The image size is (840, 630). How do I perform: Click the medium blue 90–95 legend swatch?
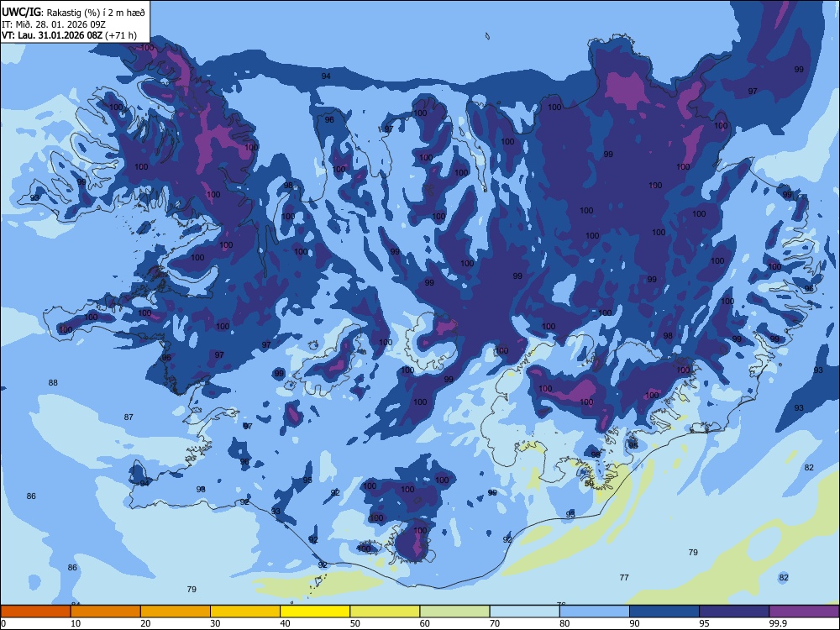664,612
